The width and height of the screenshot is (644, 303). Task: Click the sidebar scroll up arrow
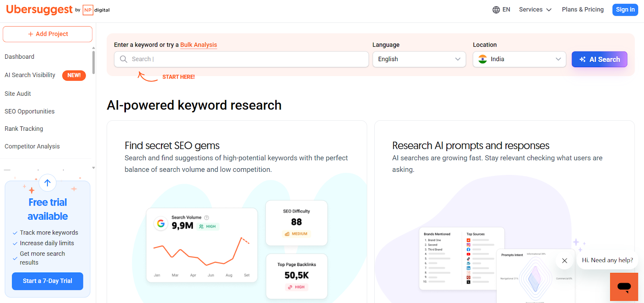93,48
